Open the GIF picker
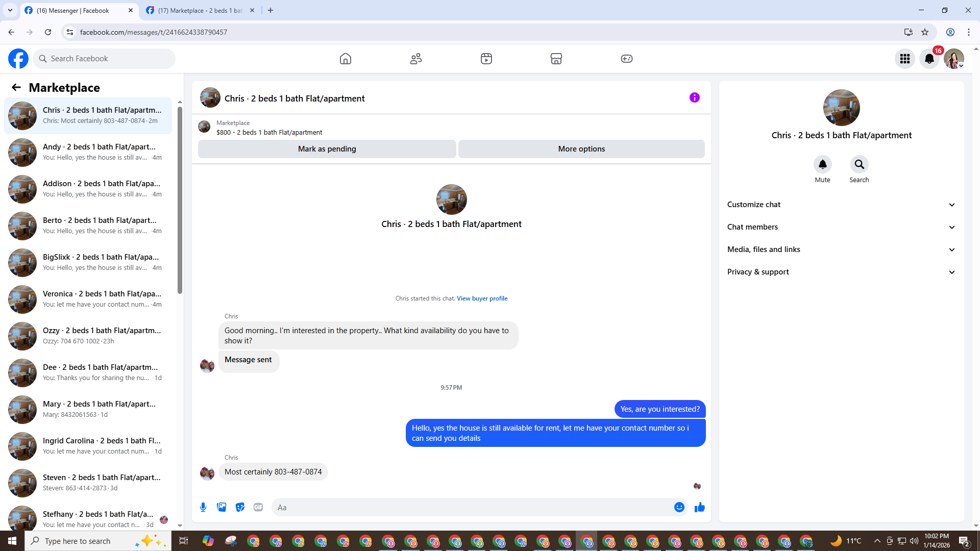The image size is (980, 551). click(258, 507)
